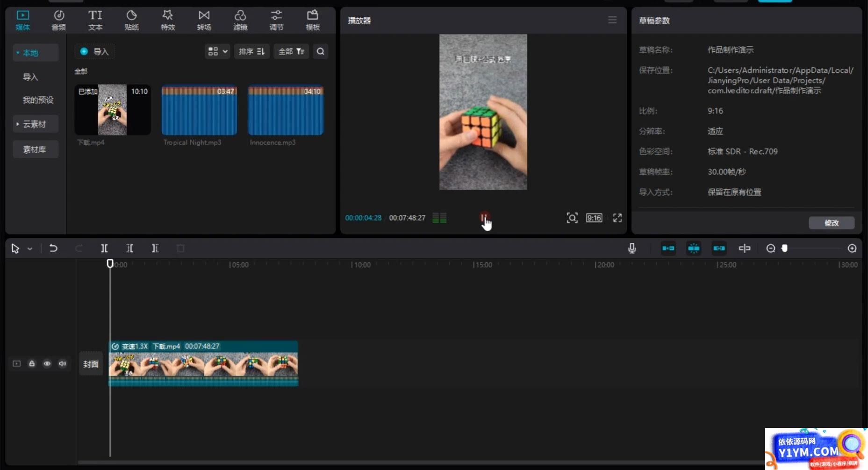The image size is (868, 470).
Task: Expand the 云素材 cloud material section
Action: pyautogui.click(x=36, y=124)
